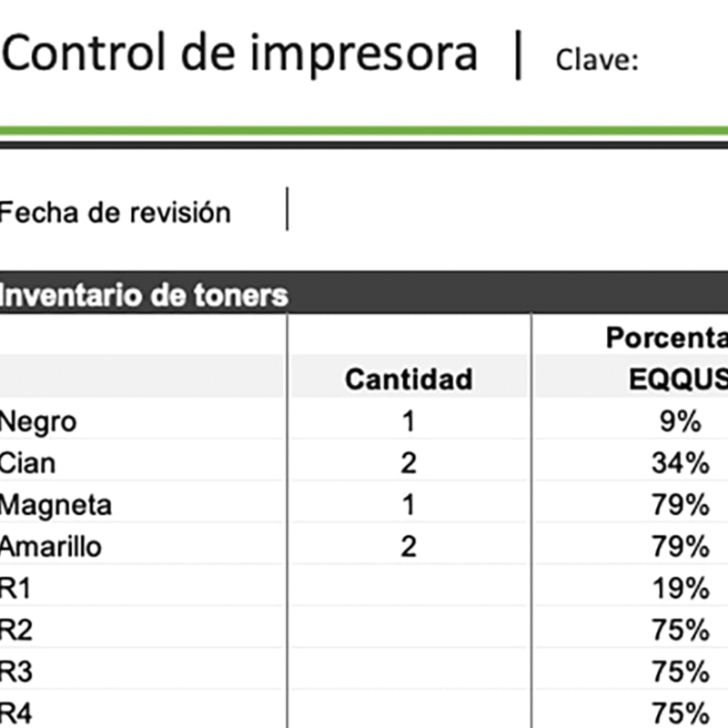
Task: Select the "Amarillo" toner row label
Action: pyautogui.click(x=51, y=547)
